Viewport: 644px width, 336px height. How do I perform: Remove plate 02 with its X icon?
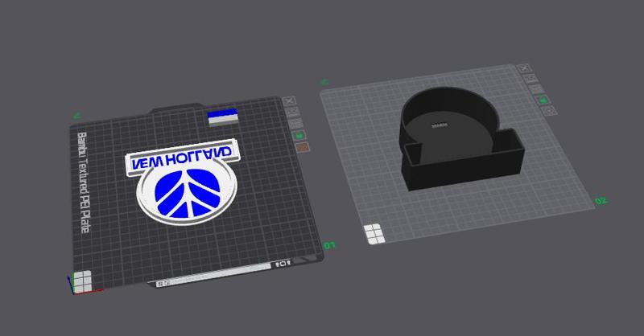pyautogui.click(x=524, y=68)
